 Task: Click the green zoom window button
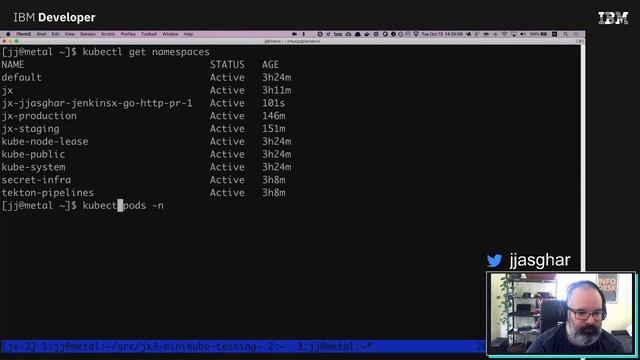coord(17,41)
